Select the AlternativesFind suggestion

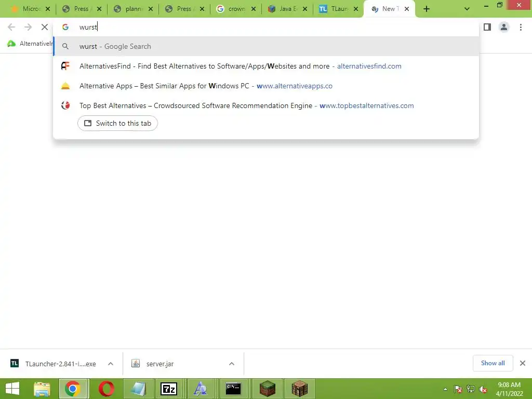coord(266,66)
